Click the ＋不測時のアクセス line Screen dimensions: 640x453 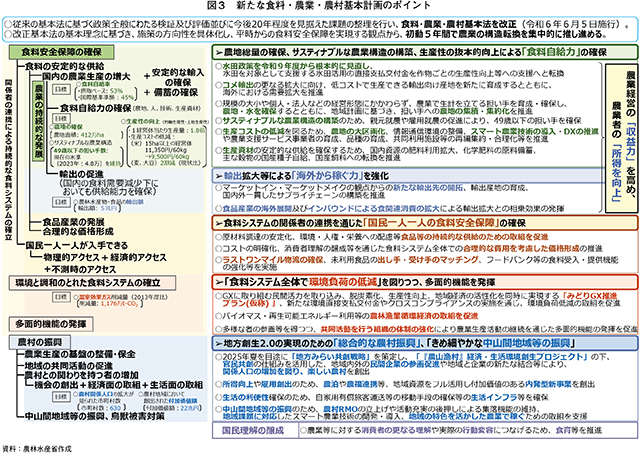pyautogui.click(x=80, y=269)
